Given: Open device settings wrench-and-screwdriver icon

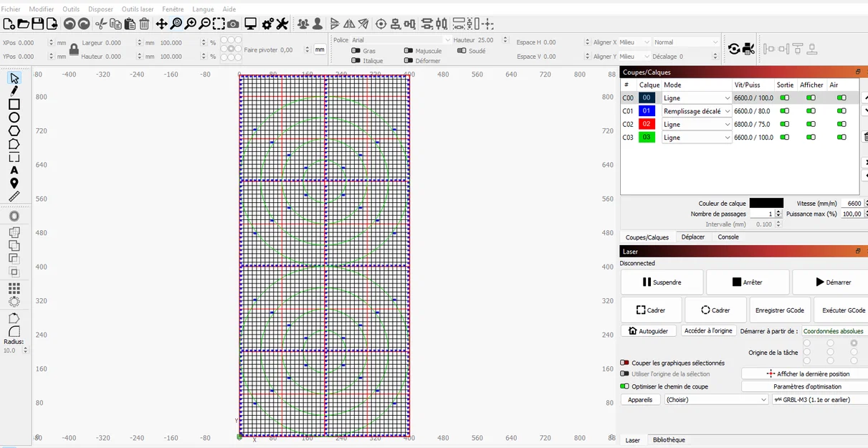Looking at the screenshot, I should pyautogui.click(x=282, y=24).
